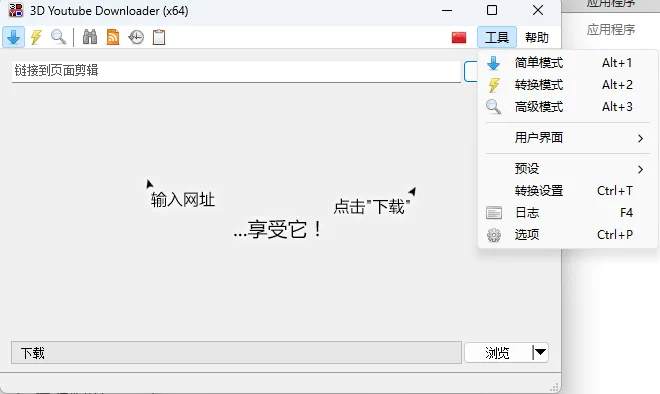Choose 简单模式 from the tools menu
Viewport: 660px width, 394px height.
(x=568, y=63)
